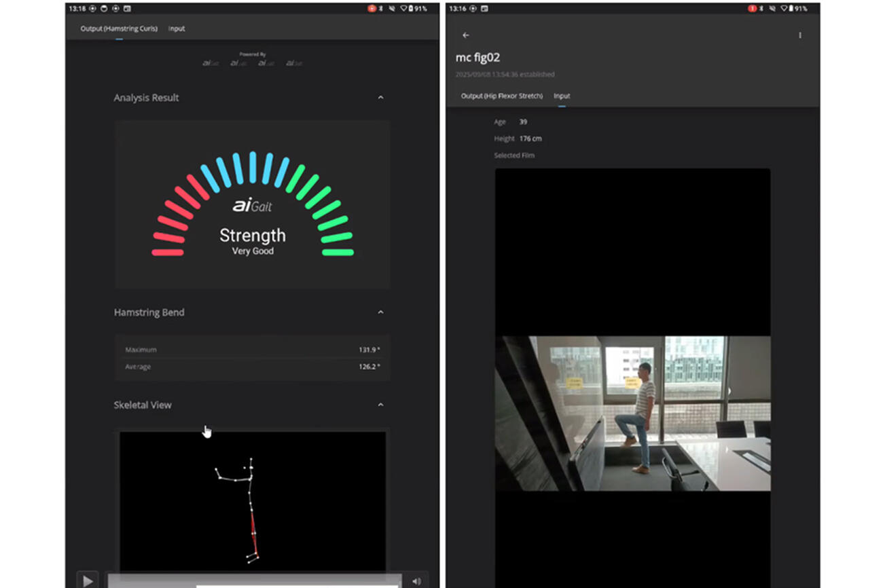Tap the selected film of the man stepping
This screenshot has height=588, width=883.
(632, 413)
